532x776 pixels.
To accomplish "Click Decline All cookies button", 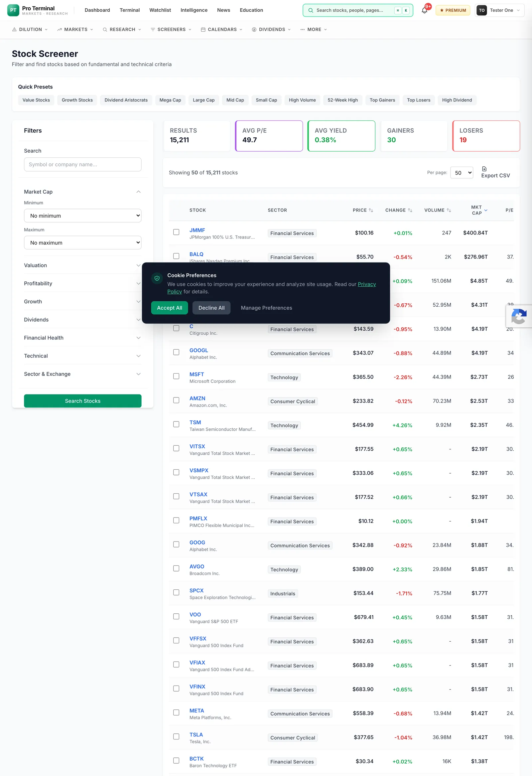I will [211, 308].
